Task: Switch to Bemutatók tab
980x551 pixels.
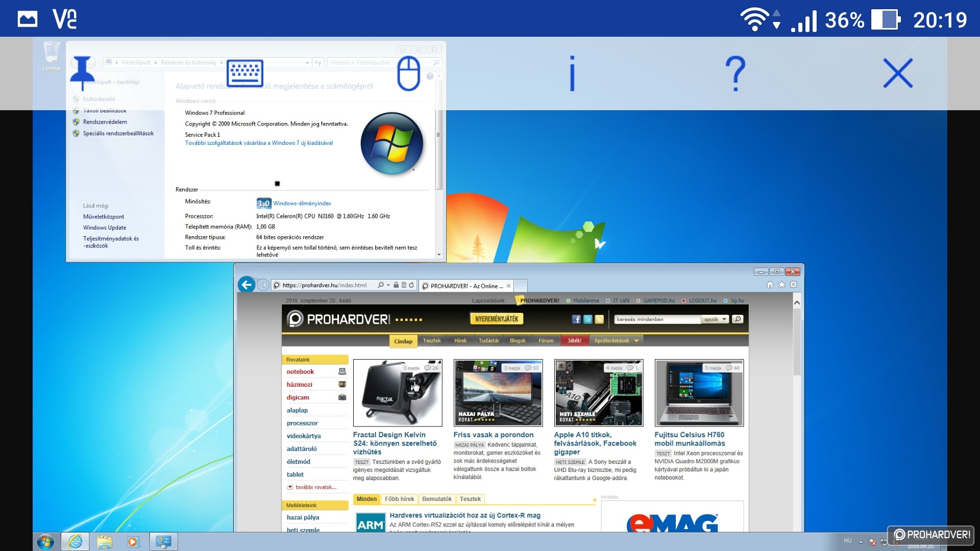Action: pyautogui.click(x=437, y=499)
